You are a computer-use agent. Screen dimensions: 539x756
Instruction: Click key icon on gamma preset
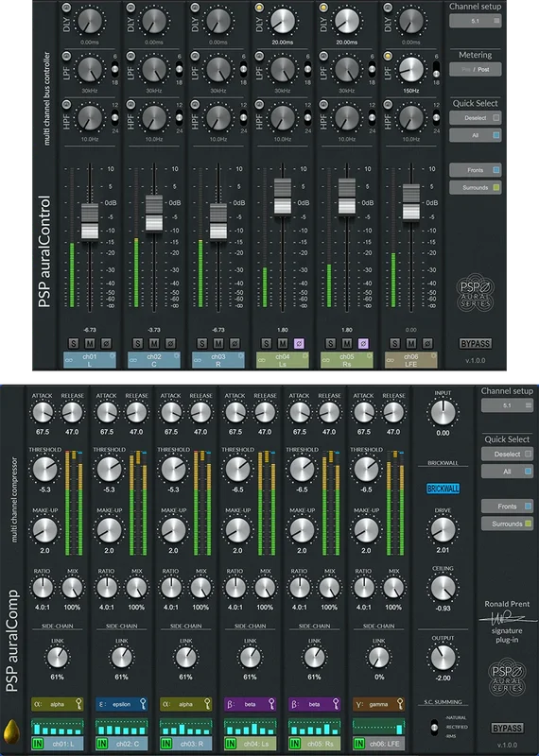point(400,704)
